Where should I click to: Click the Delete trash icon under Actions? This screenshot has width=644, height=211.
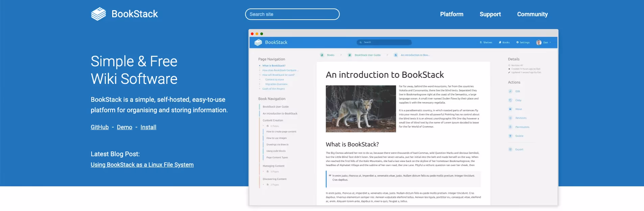point(510,136)
